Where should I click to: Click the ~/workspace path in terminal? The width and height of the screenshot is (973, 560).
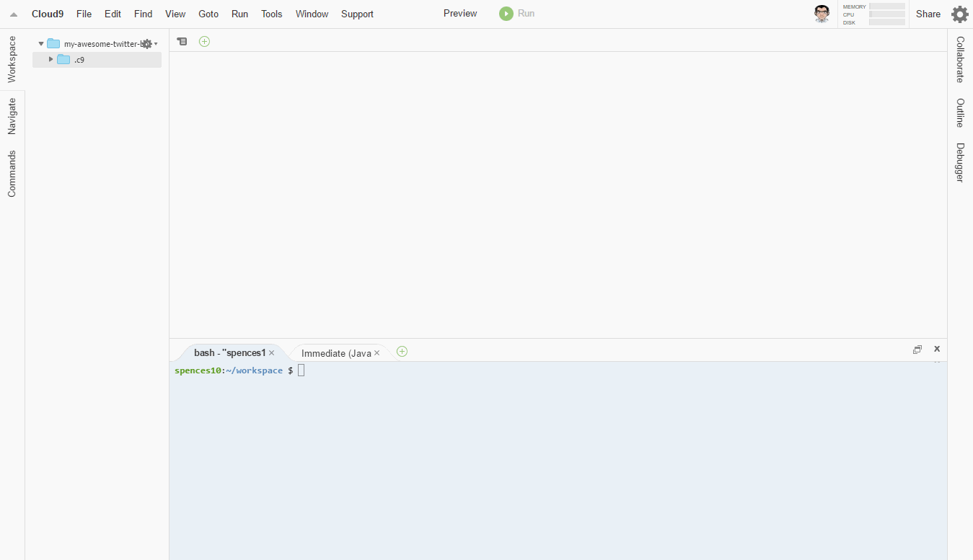pyautogui.click(x=254, y=370)
